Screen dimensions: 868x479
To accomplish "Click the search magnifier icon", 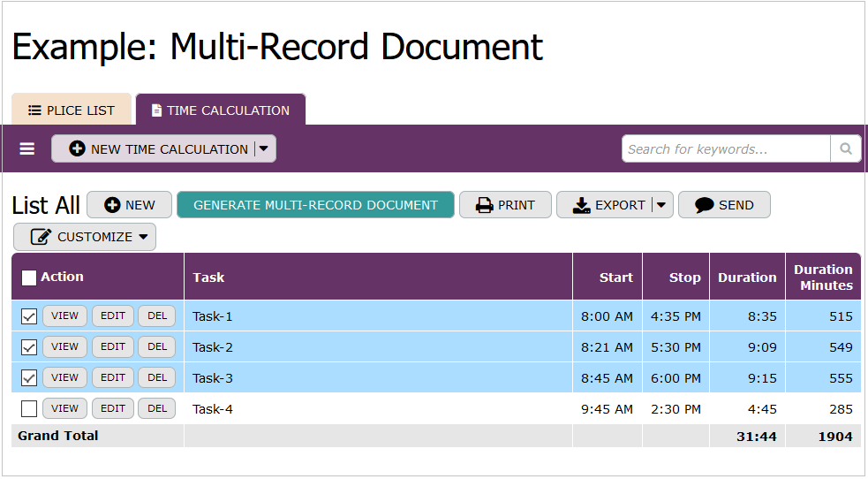I will tap(845, 148).
